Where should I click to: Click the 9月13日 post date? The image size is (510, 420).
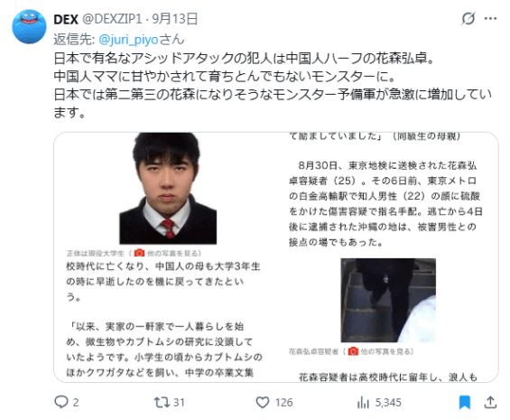(x=174, y=19)
